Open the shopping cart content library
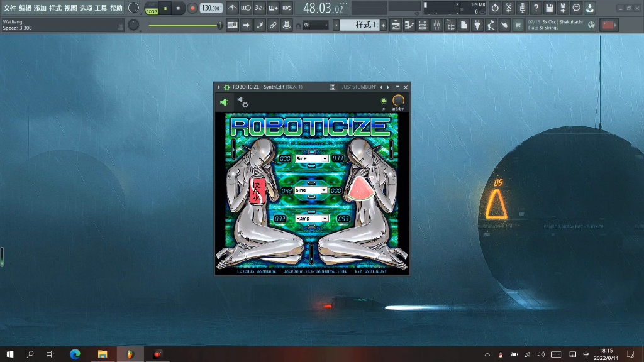Image resolution: width=644 pixels, height=362 pixels. [x=518, y=25]
